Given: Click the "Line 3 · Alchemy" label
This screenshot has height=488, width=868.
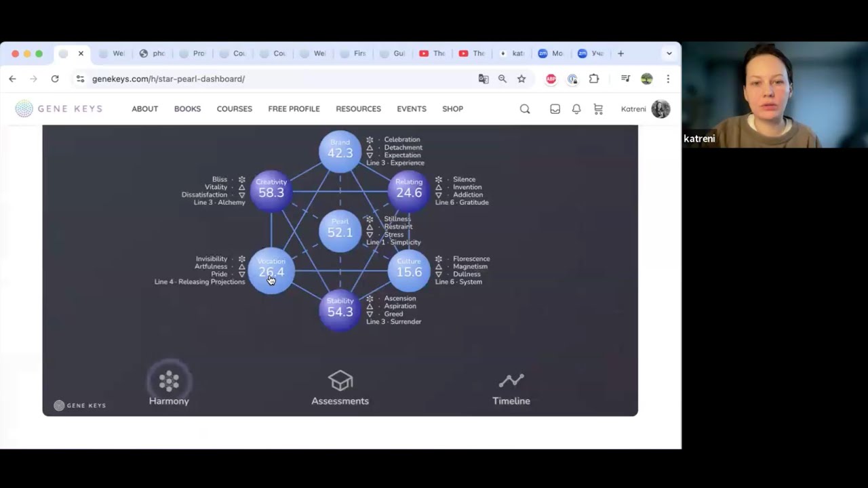Looking at the screenshot, I should coord(220,203).
